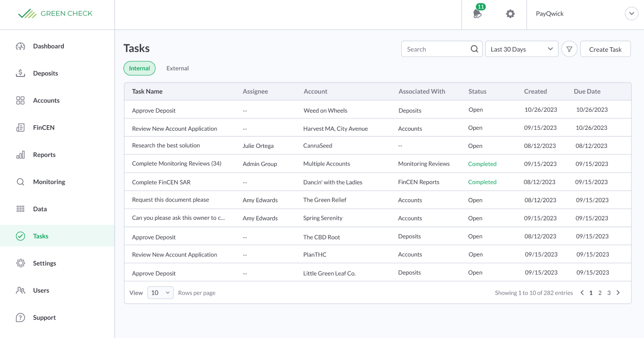Open notifications via the megaphone bell icon
Image resolution: width=644 pixels, height=338 pixels.
pos(477,14)
